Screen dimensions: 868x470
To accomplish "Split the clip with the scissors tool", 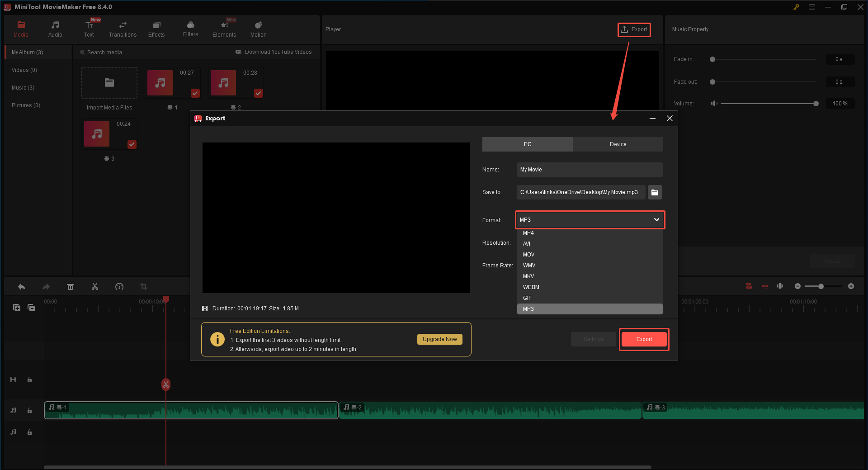I will (95, 286).
